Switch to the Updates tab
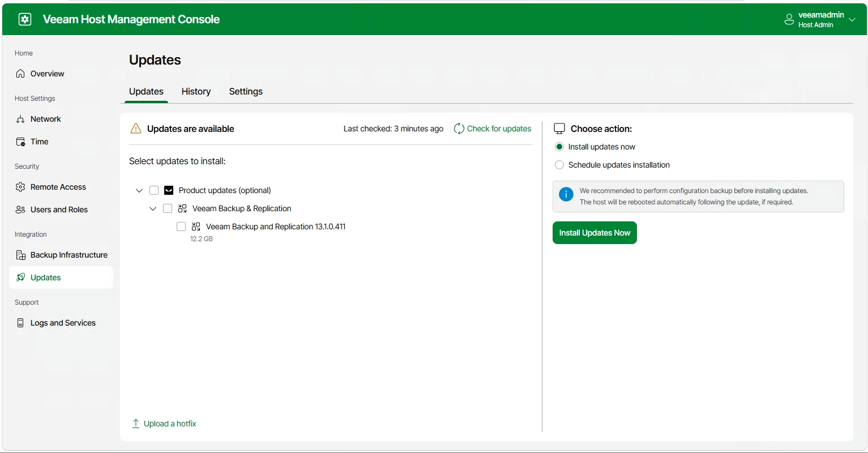This screenshot has height=453, width=868. pos(146,92)
